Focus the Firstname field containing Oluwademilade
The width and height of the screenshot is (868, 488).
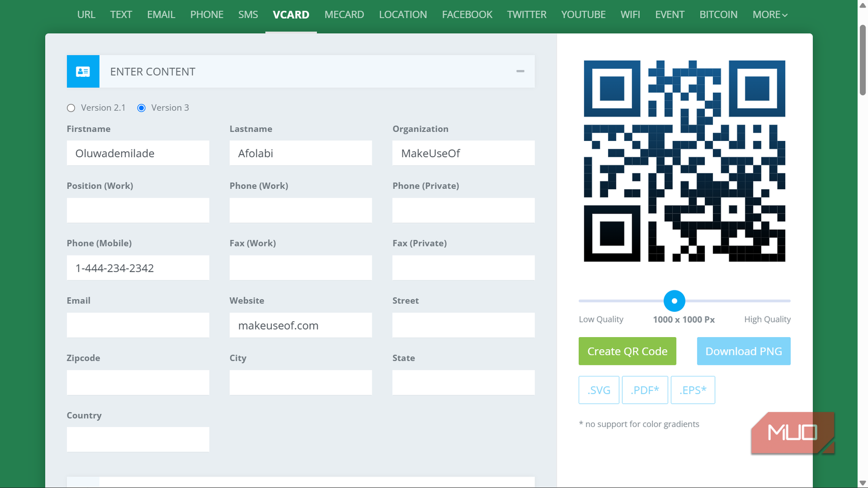[138, 153]
